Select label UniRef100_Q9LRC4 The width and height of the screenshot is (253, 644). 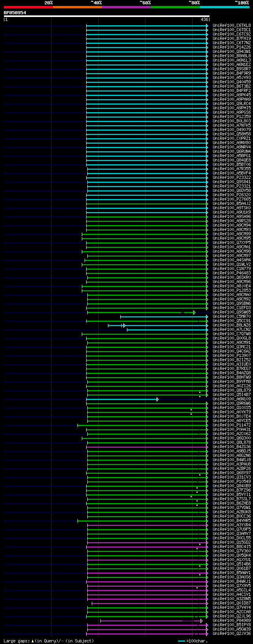232,104
